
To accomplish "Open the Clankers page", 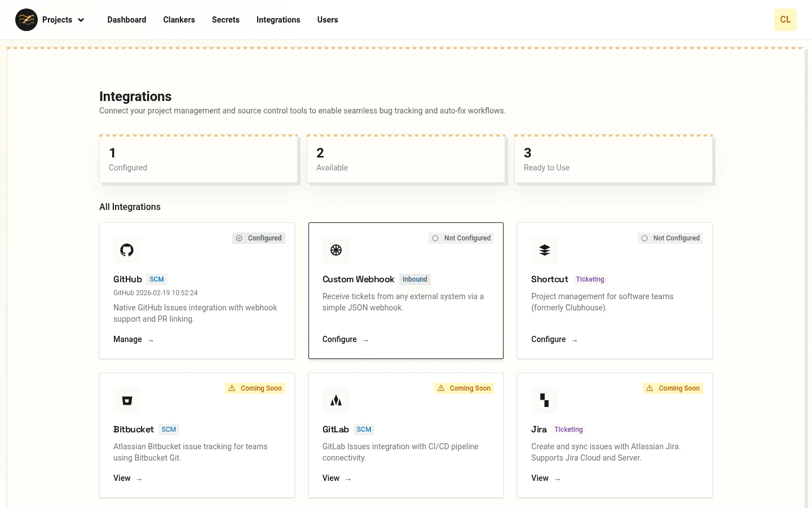I will tap(179, 20).
